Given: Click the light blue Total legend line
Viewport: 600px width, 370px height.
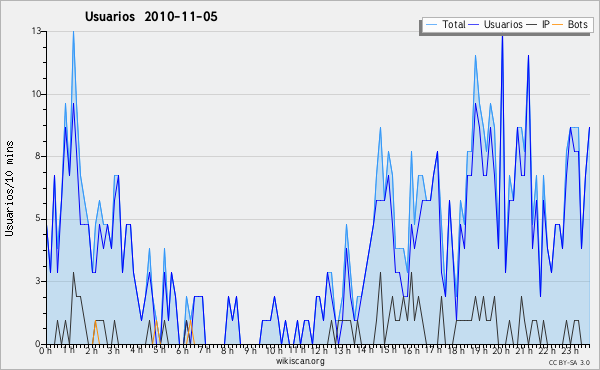Looking at the screenshot, I should click(432, 25).
